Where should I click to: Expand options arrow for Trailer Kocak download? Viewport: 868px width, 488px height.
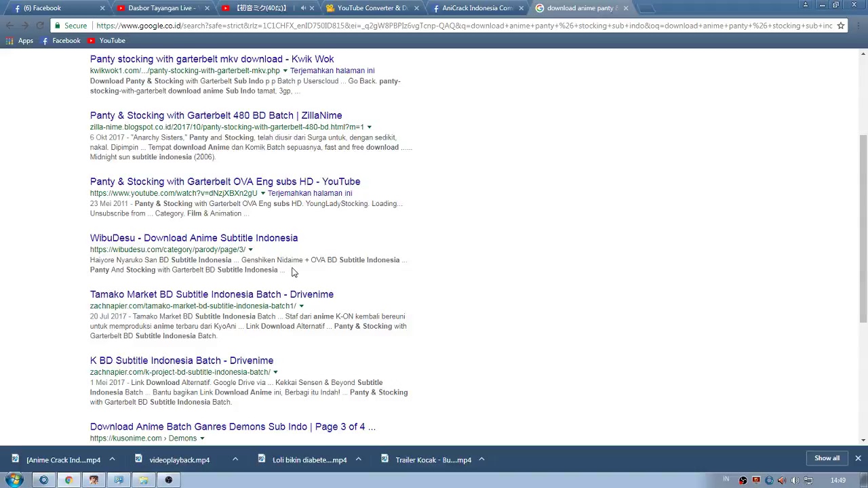click(481, 460)
